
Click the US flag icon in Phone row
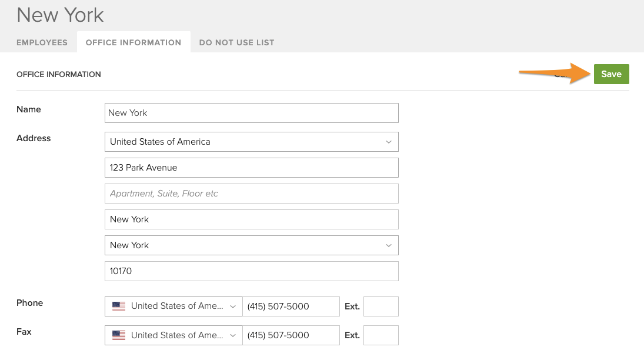click(x=119, y=306)
